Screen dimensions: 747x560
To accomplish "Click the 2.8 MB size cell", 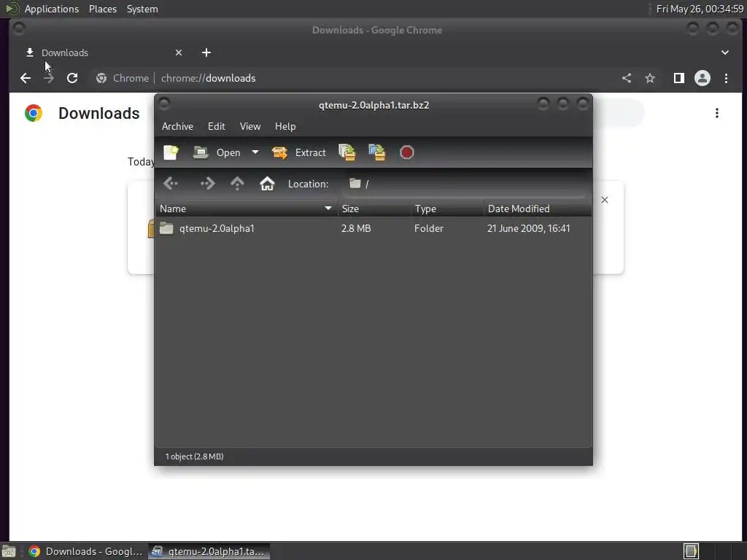I will (x=356, y=228).
